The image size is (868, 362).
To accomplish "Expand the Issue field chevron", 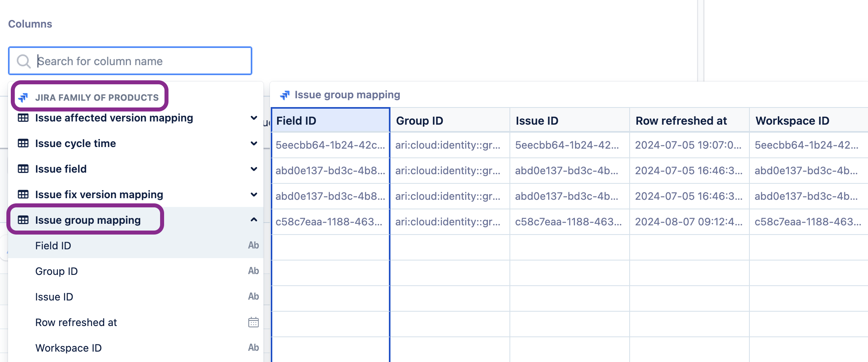I will (x=254, y=169).
